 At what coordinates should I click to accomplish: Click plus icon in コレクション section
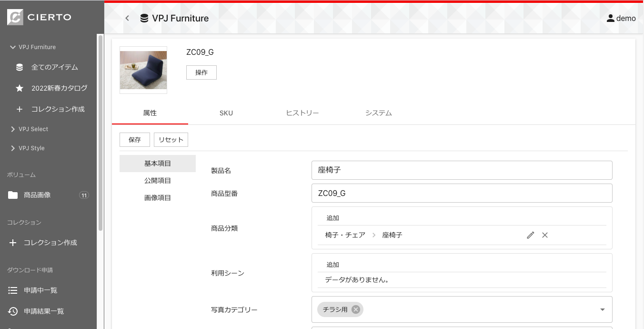pyautogui.click(x=13, y=243)
